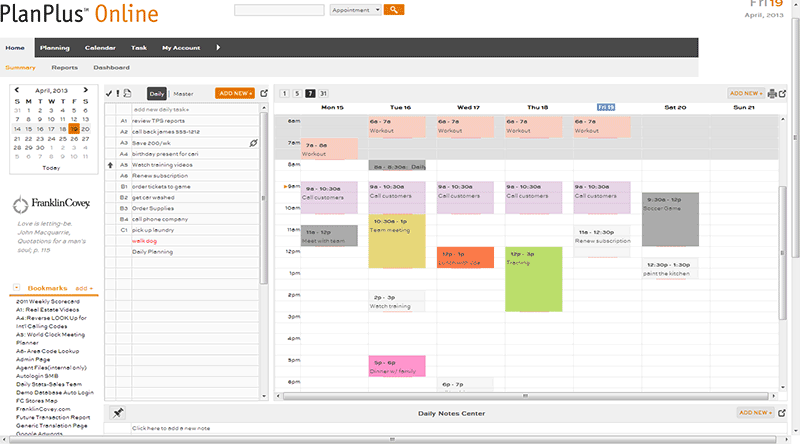The image size is (800, 444).
Task: Toggle status box for Renew subscription task
Action: [x=110, y=176]
